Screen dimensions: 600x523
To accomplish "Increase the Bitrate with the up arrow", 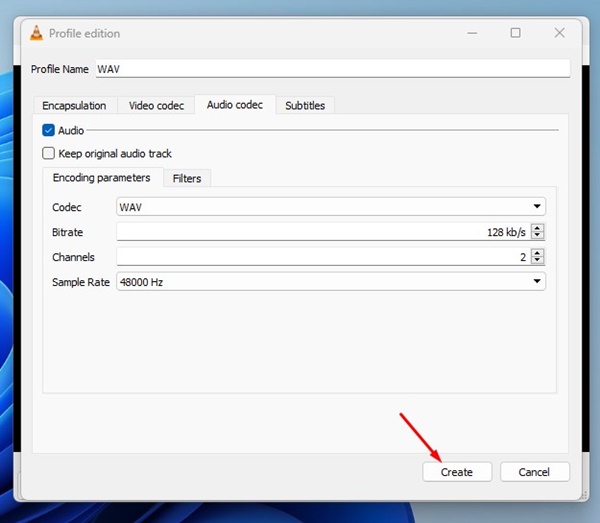I will pyautogui.click(x=537, y=228).
